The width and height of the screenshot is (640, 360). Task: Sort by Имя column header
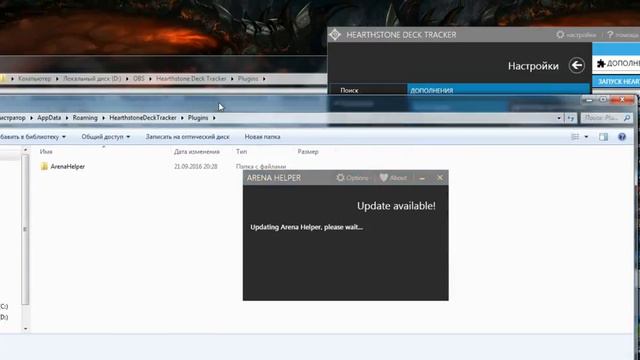(46, 151)
